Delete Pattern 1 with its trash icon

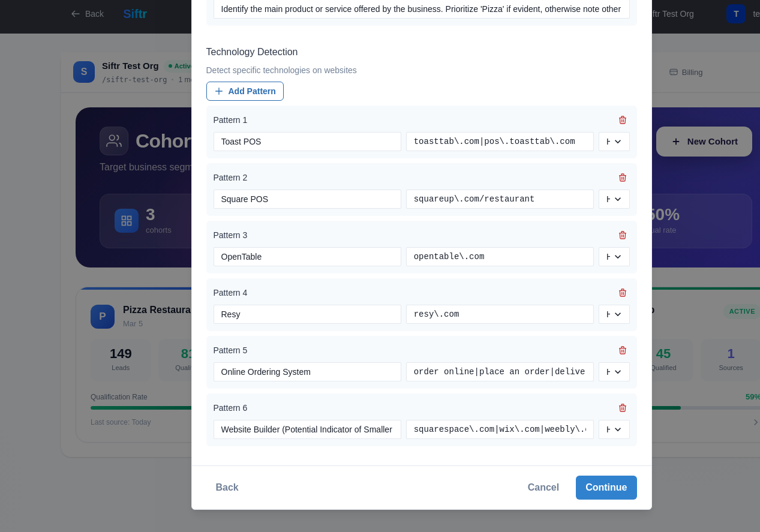(x=623, y=120)
